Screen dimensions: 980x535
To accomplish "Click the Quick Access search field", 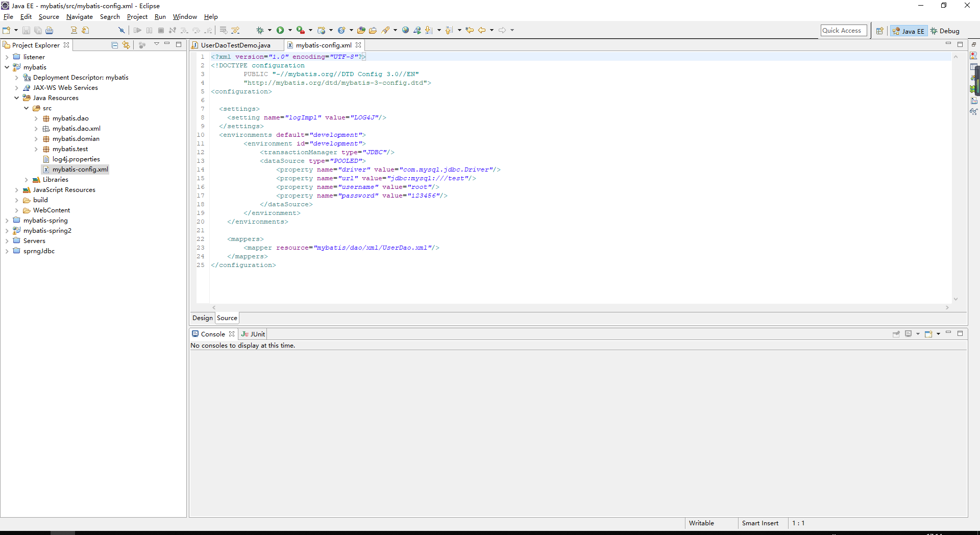I will 844,31.
